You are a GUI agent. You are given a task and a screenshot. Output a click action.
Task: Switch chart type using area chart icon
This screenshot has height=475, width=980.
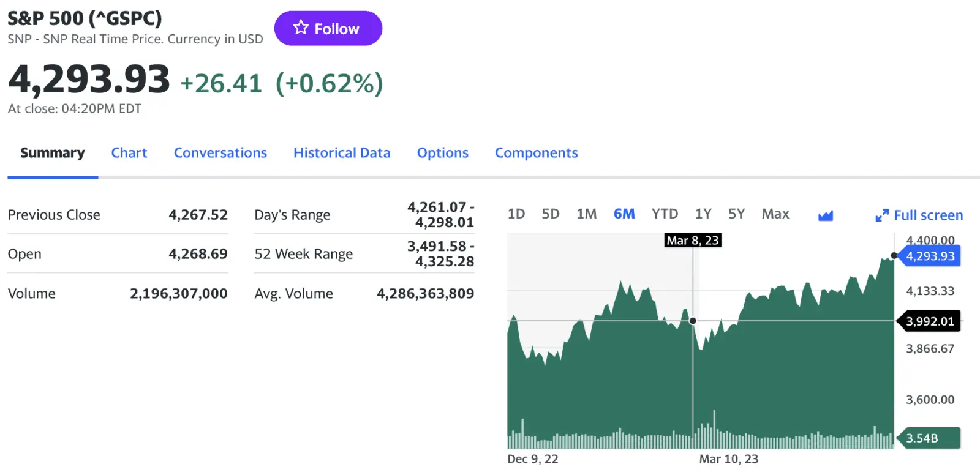[826, 215]
